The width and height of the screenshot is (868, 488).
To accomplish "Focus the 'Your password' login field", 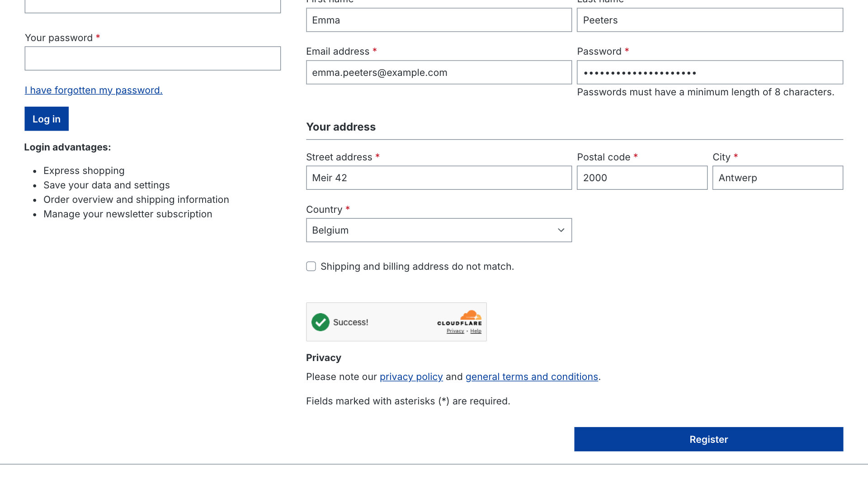I will tap(153, 58).
